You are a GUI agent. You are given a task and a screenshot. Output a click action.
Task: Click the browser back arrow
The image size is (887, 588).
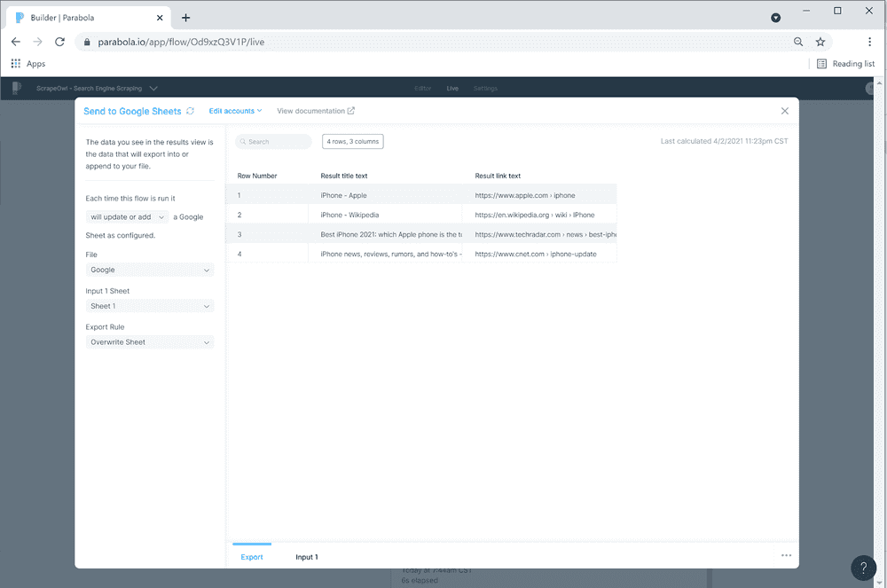pyautogui.click(x=16, y=42)
